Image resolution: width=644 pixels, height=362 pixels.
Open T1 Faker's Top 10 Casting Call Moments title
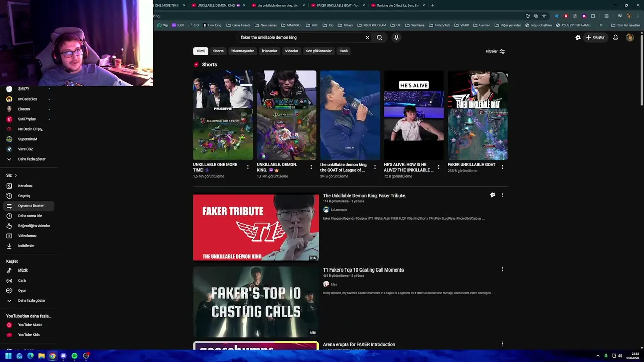click(363, 270)
